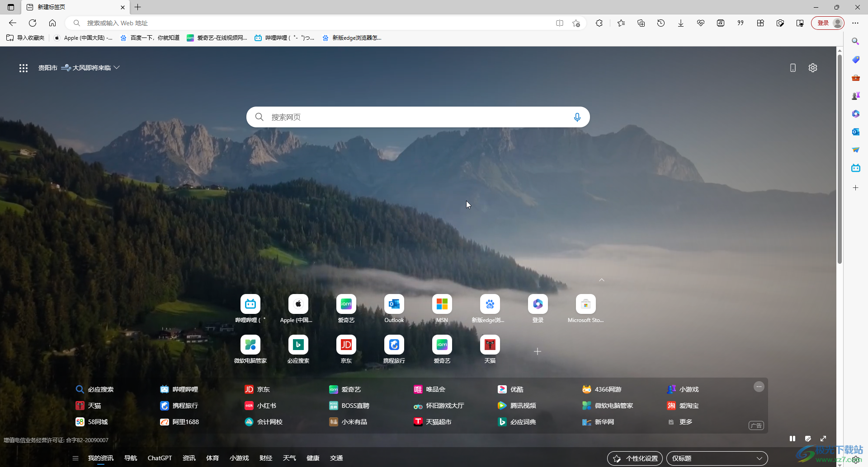Collapse the quick links section chevron

coord(601,280)
